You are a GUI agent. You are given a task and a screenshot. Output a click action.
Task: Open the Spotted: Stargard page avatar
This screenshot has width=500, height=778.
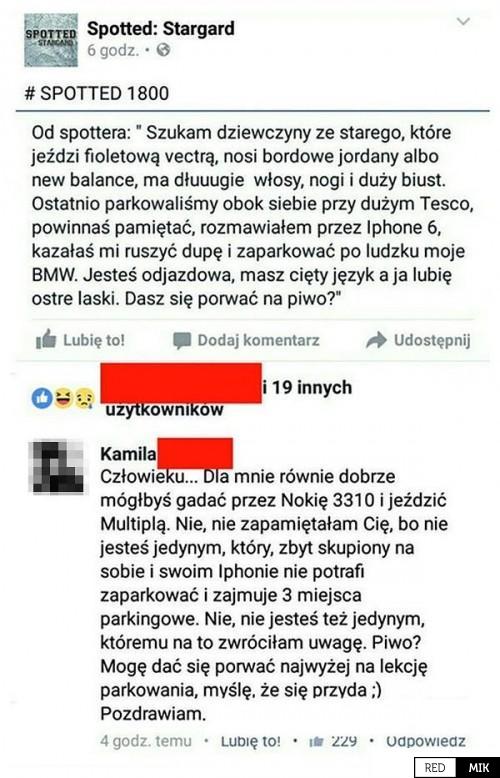(x=51, y=40)
